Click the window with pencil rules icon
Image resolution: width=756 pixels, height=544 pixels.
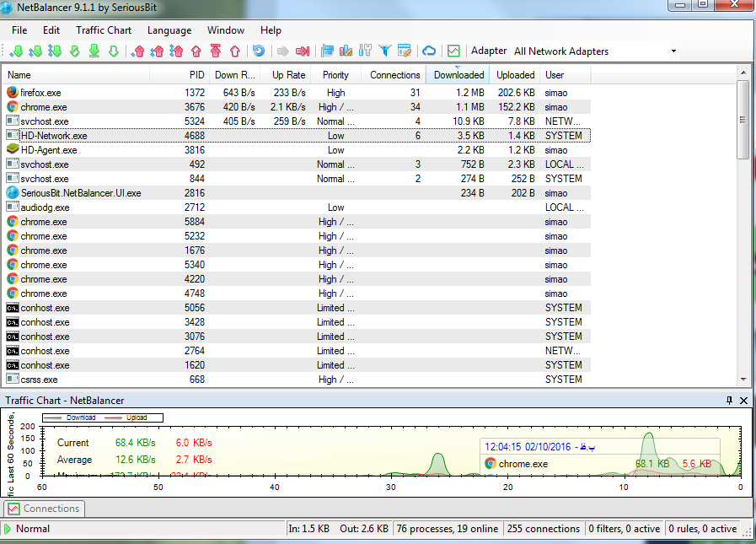404,51
